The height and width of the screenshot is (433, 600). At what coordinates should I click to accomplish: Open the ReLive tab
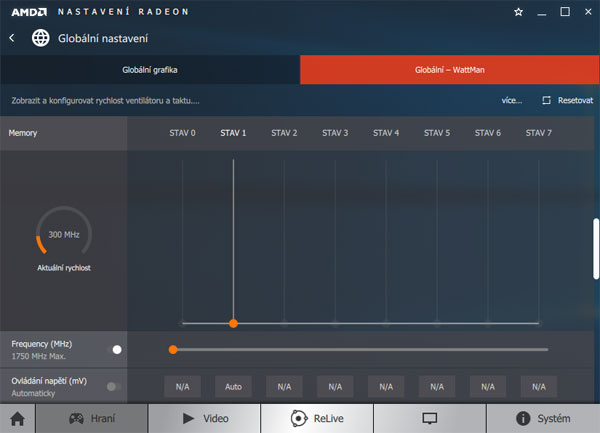(317, 418)
